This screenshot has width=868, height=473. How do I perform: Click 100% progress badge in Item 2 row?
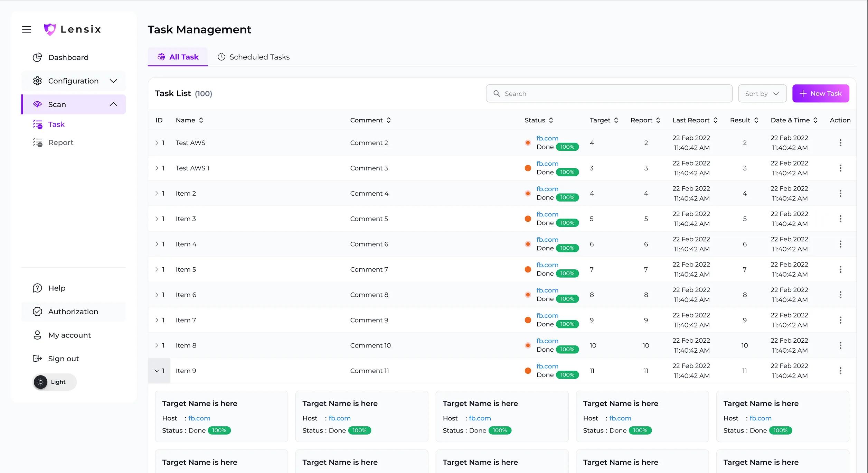(x=567, y=197)
